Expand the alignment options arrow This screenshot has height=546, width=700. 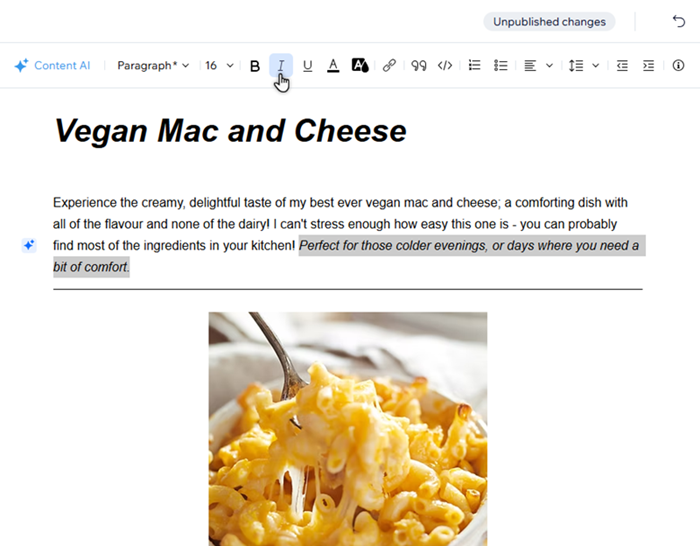550,66
